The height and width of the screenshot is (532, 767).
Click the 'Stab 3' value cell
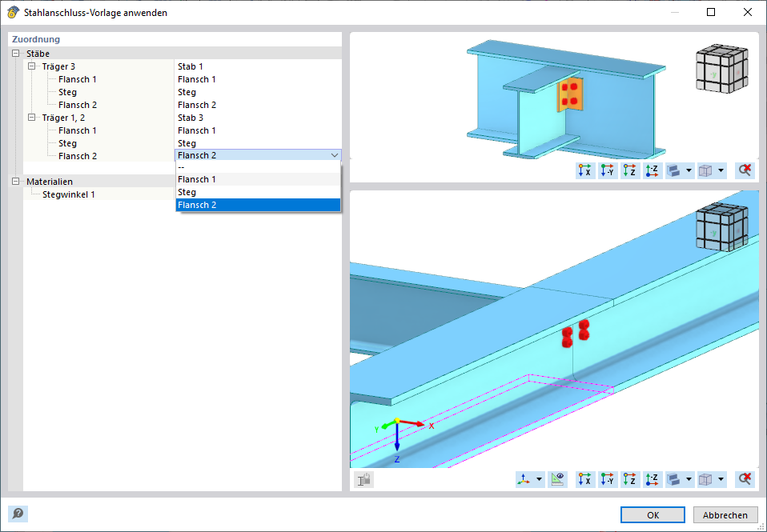(258, 118)
